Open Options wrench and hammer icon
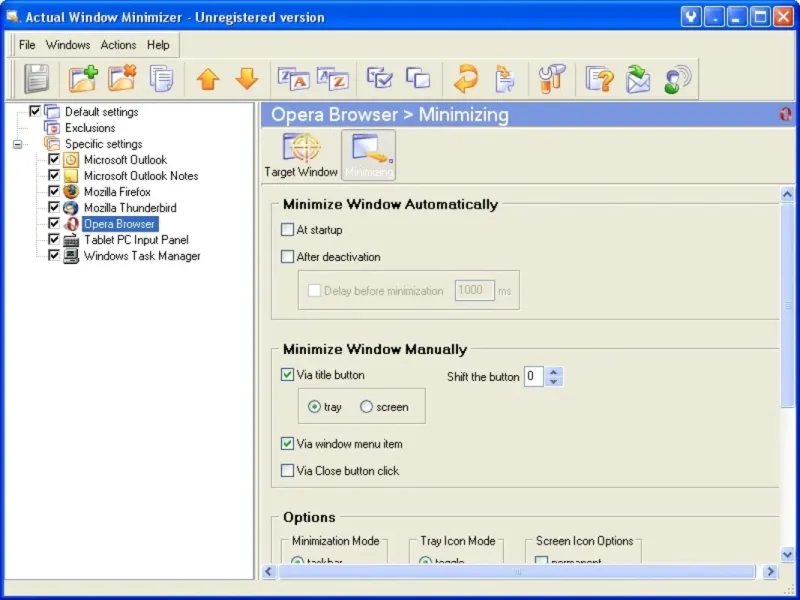Screen dimensions: 800x600 (552, 79)
